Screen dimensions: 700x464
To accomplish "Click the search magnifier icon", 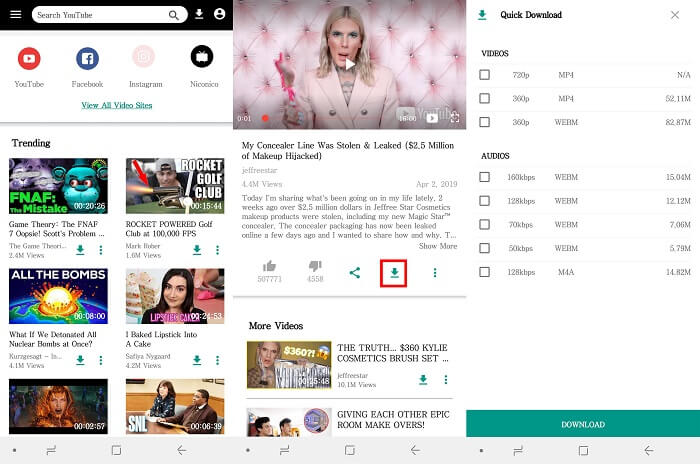I will pyautogui.click(x=174, y=15).
